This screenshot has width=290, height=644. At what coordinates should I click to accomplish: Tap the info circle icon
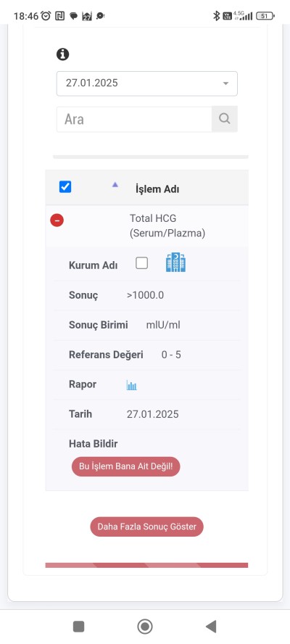coord(62,54)
